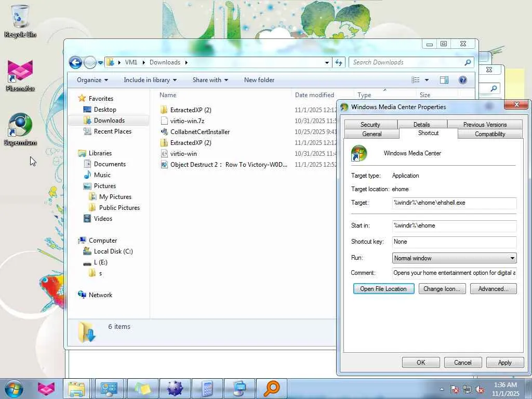Select the Object Destruct 2 file

tap(229, 165)
